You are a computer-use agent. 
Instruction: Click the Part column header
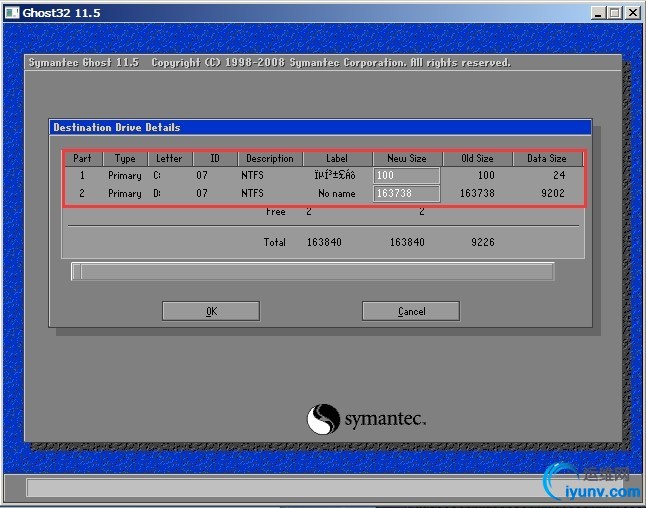tap(82, 158)
